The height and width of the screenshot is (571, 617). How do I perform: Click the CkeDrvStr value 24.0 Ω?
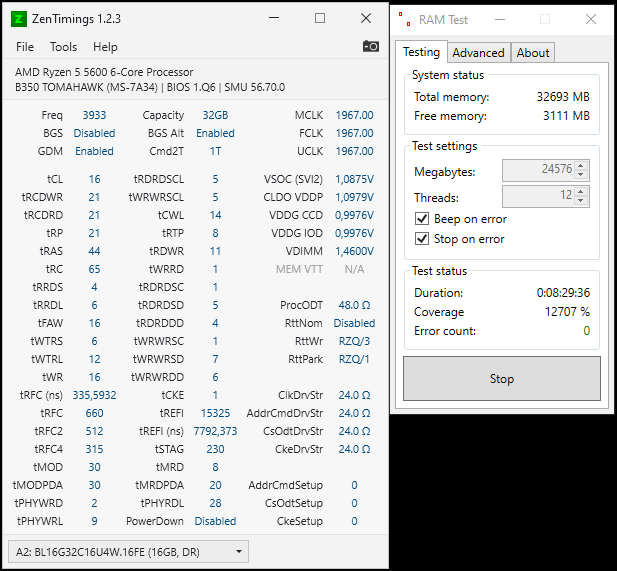tap(354, 449)
